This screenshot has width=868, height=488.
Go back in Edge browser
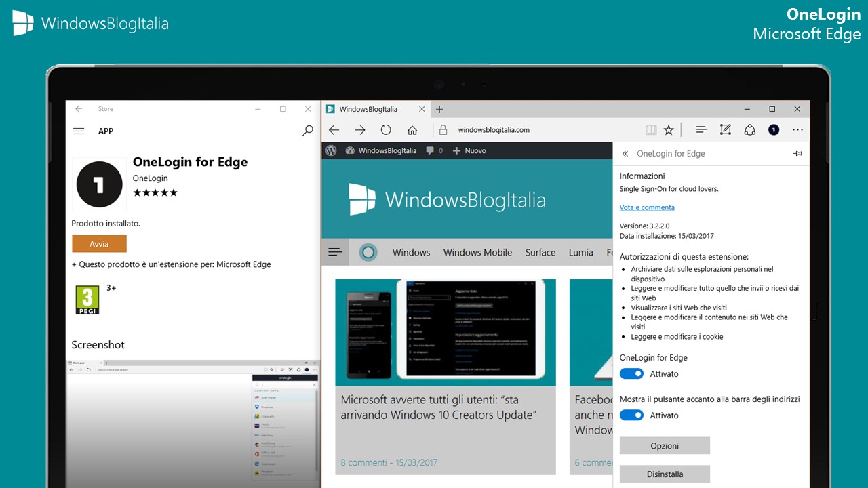pyautogui.click(x=334, y=130)
